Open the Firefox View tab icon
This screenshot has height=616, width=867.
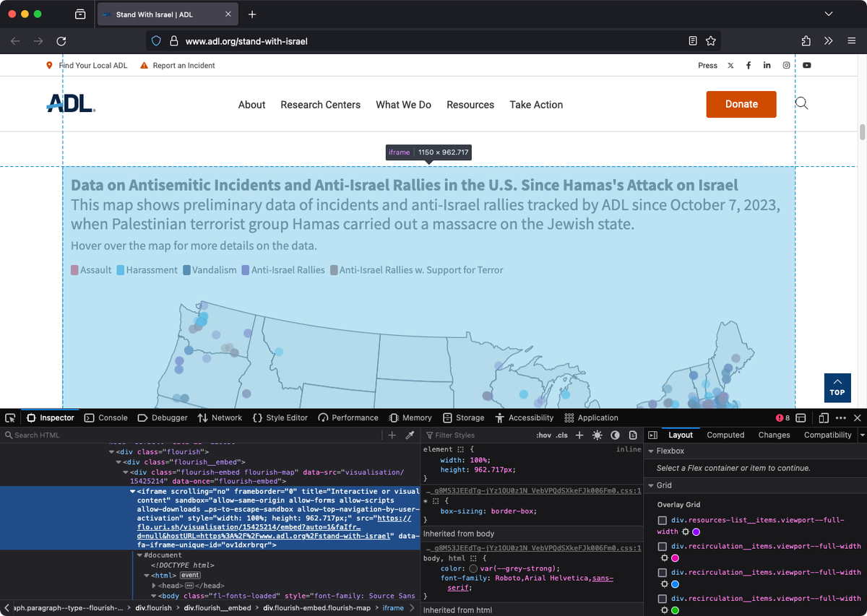(x=80, y=14)
